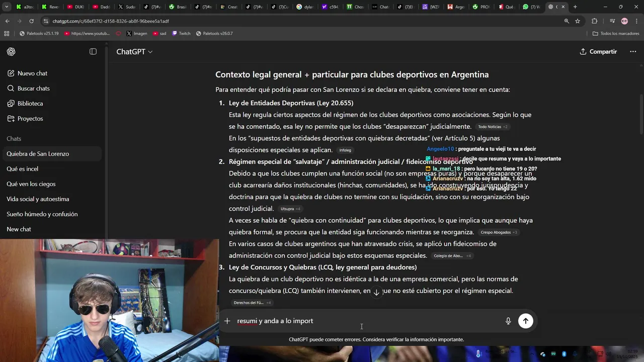This screenshot has width=644, height=362.
Task: Open the ChatGPT model selector dropdown
Action: pyautogui.click(x=134, y=52)
